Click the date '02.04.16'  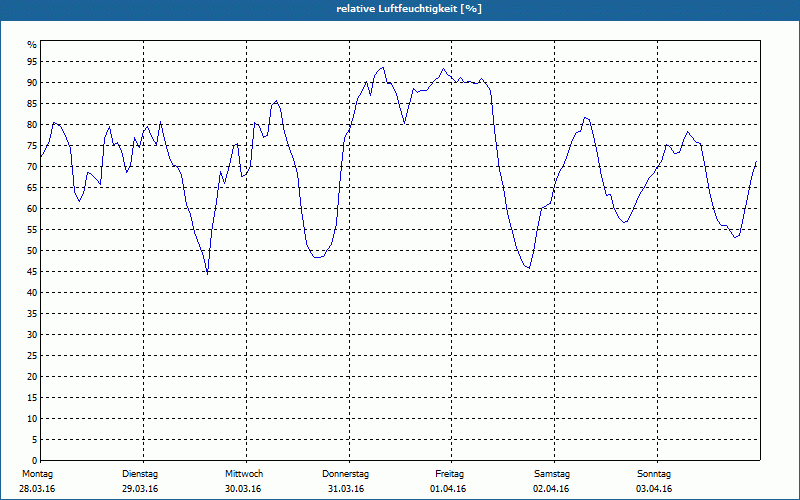[x=551, y=489]
